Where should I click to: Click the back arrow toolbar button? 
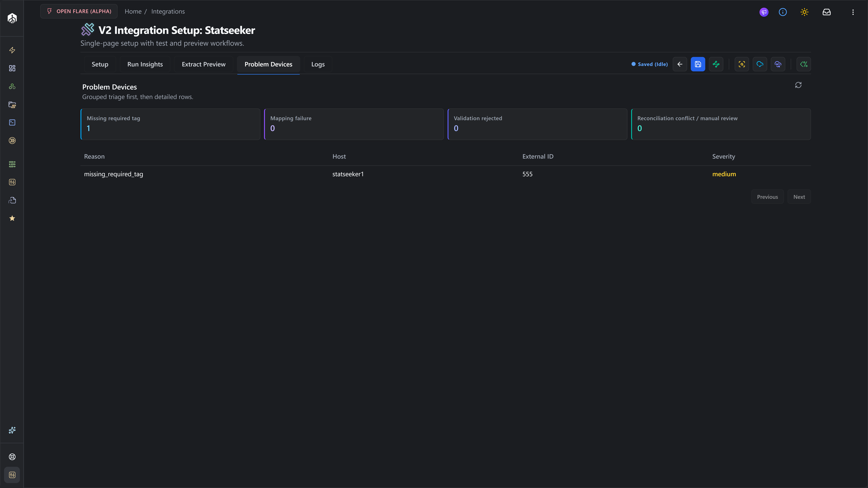pyautogui.click(x=680, y=64)
